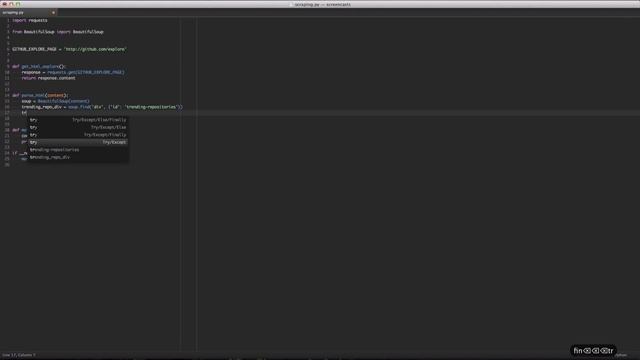This screenshot has height=360, width=640.
Task: Select the trending_repo_div completion suggestion
Action: click(x=78, y=157)
